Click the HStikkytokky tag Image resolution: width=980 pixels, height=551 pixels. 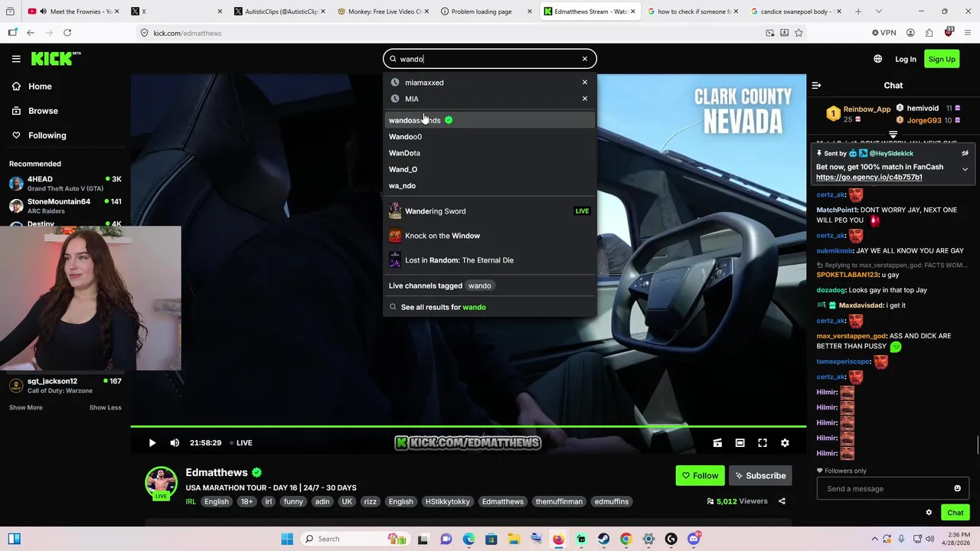click(x=448, y=502)
